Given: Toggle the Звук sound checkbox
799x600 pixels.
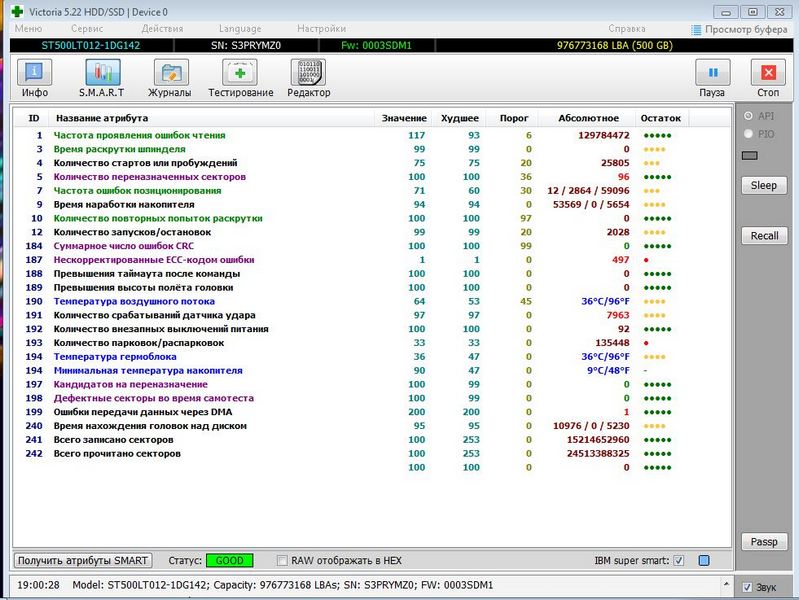Looking at the screenshot, I should click(746, 586).
